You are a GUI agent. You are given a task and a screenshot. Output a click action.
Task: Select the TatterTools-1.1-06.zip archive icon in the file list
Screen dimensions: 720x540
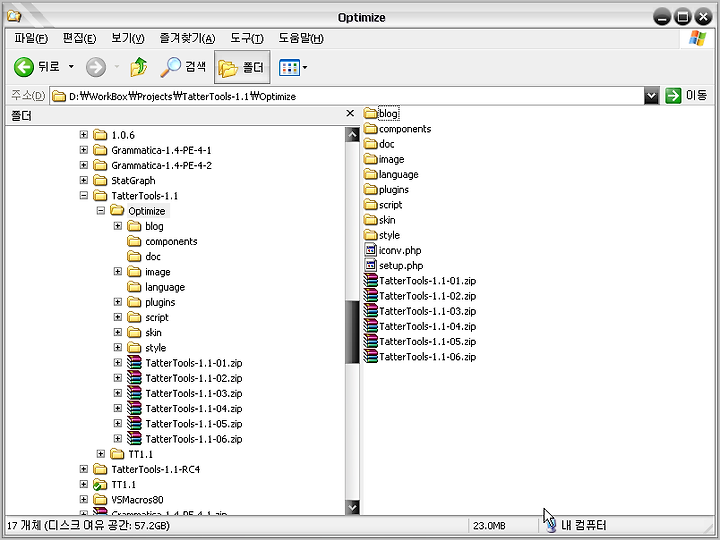(x=371, y=356)
